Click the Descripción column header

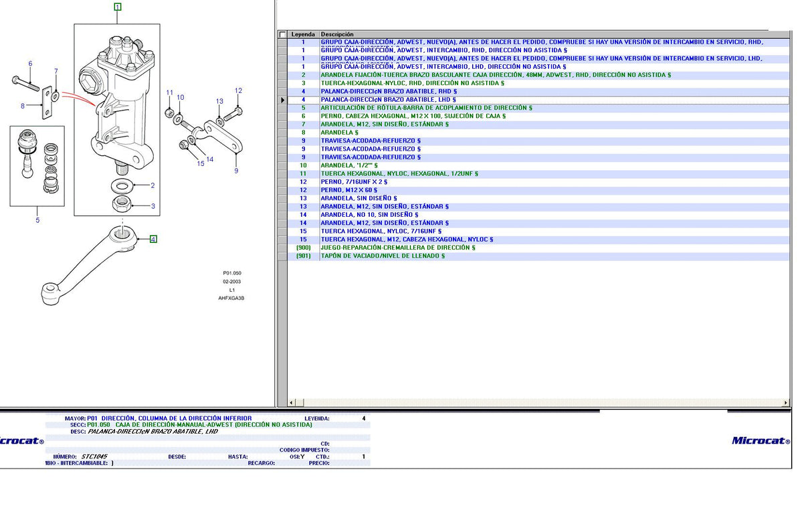click(x=337, y=34)
